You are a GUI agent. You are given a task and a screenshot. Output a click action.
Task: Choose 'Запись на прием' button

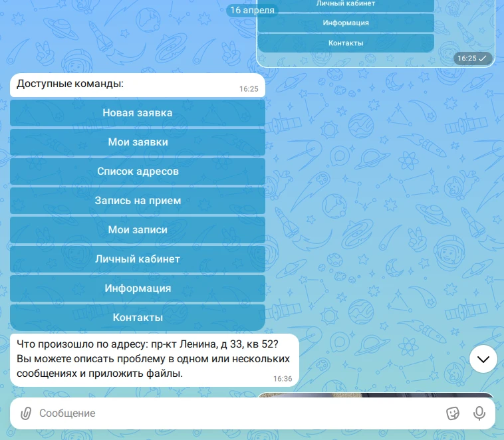(138, 201)
